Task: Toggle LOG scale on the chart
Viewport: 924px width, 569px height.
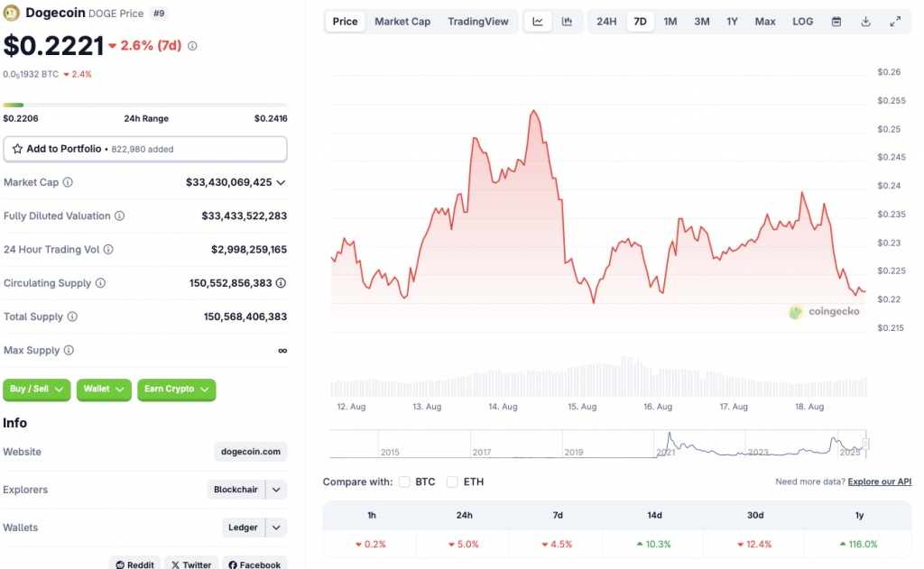Action: [802, 21]
